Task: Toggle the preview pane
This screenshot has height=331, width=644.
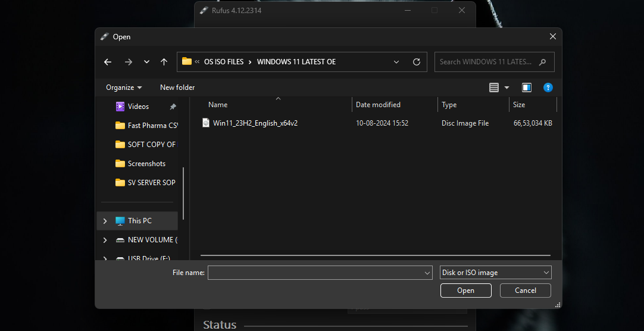Action: [527, 88]
